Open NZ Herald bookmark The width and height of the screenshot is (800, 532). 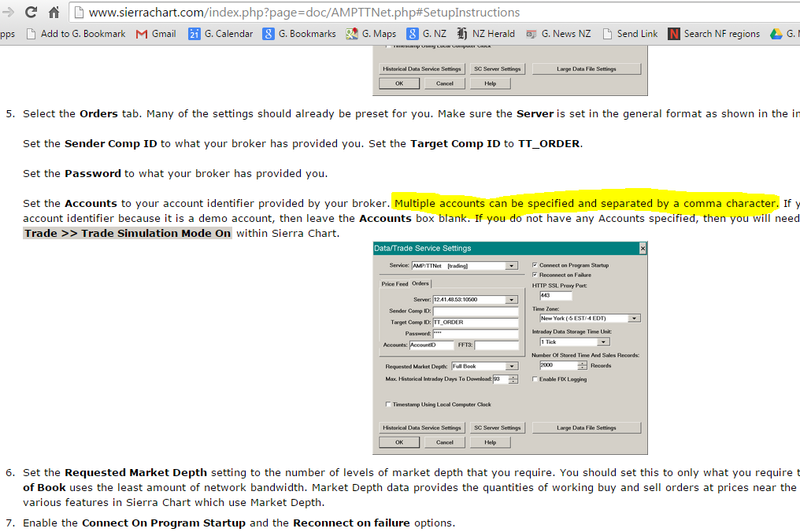point(486,34)
